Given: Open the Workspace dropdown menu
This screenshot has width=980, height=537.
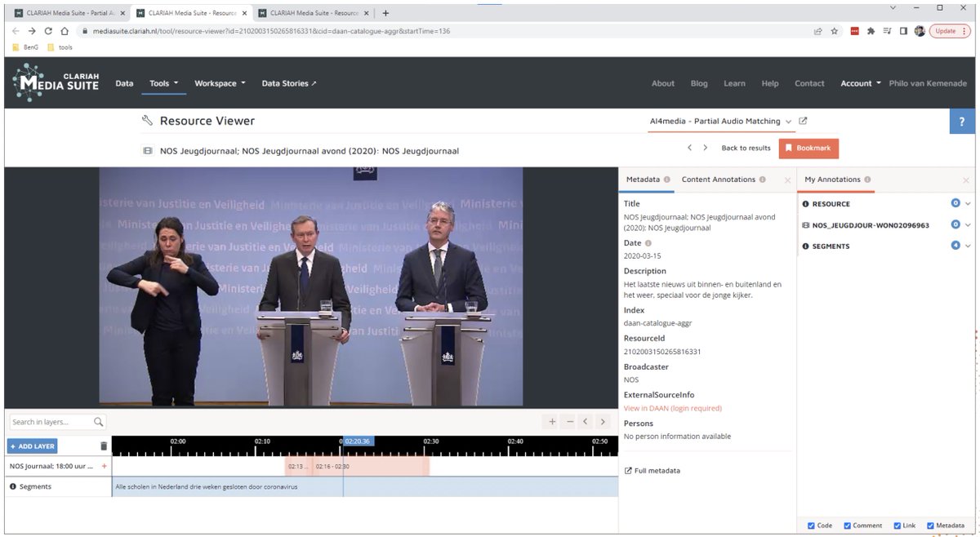Looking at the screenshot, I should (x=220, y=83).
